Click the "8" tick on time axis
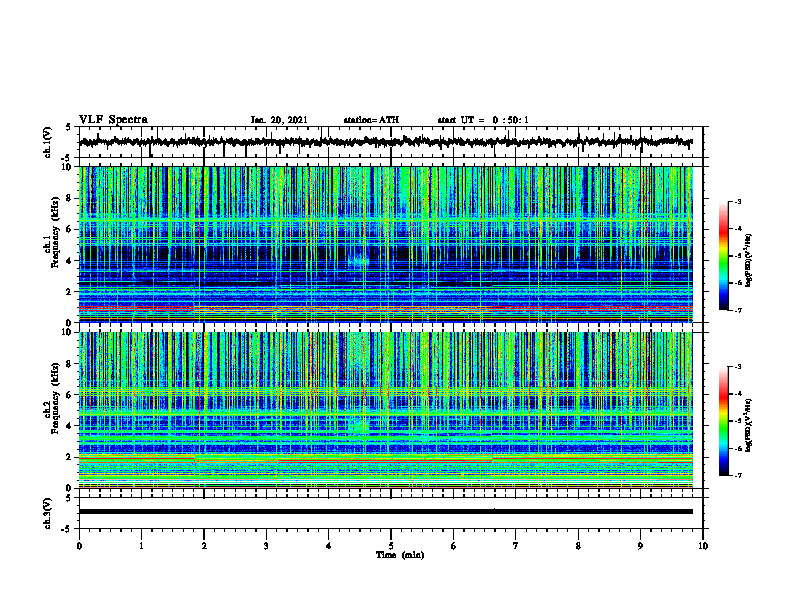792x612 pixels. pos(578,546)
